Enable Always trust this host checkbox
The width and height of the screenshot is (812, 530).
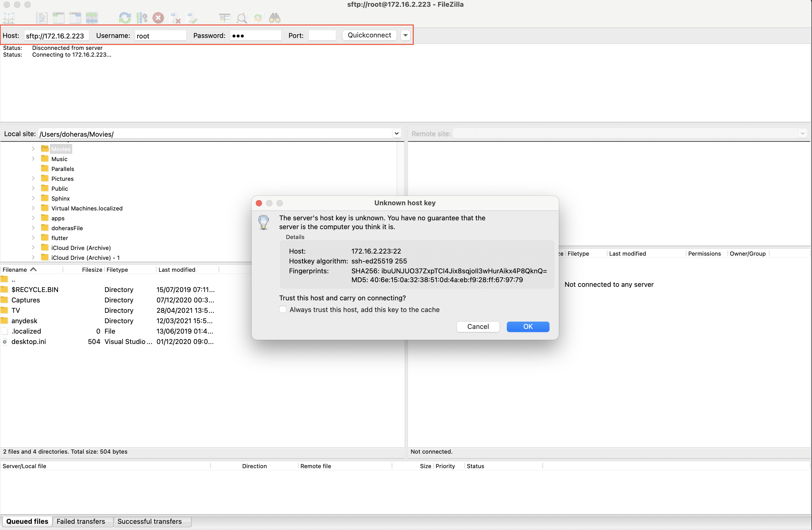pyautogui.click(x=283, y=309)
